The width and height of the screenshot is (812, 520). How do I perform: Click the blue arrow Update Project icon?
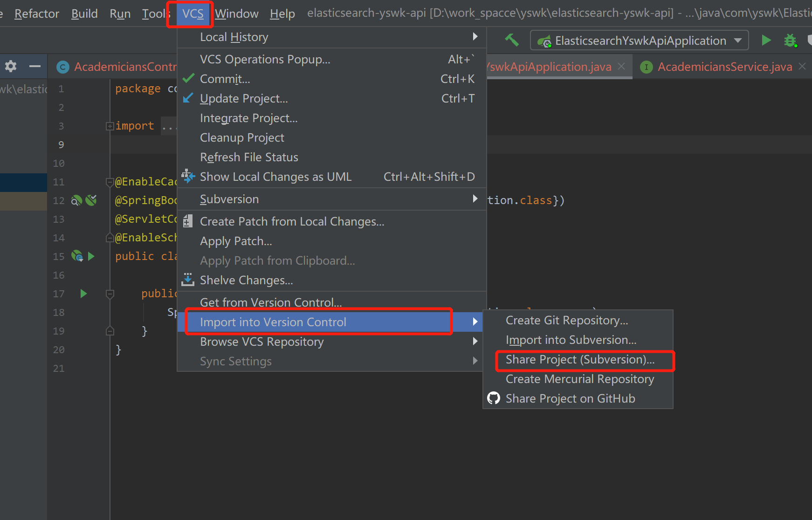click(x=188, y=98)
